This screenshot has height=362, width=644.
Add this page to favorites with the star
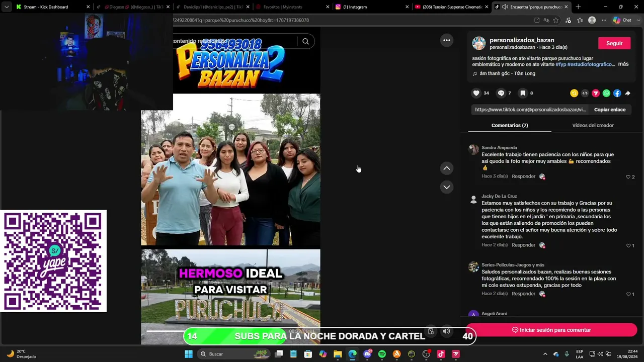556,20
